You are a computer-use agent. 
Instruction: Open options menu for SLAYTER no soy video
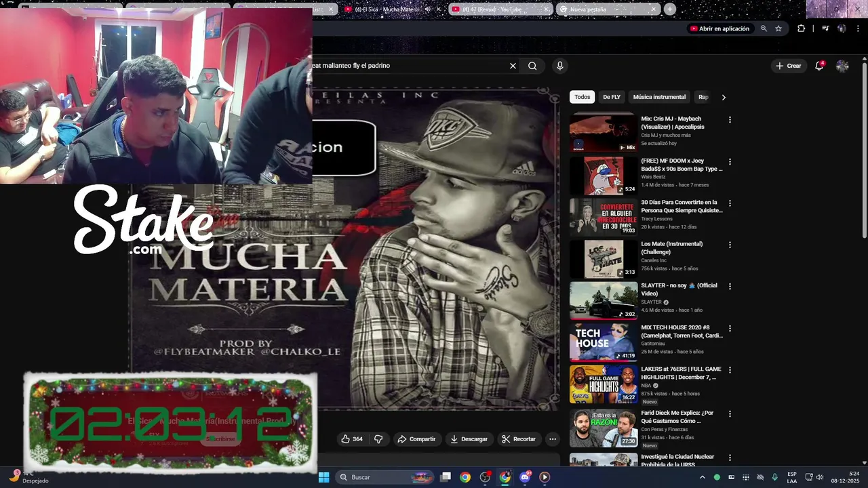[x=730, y=287]
